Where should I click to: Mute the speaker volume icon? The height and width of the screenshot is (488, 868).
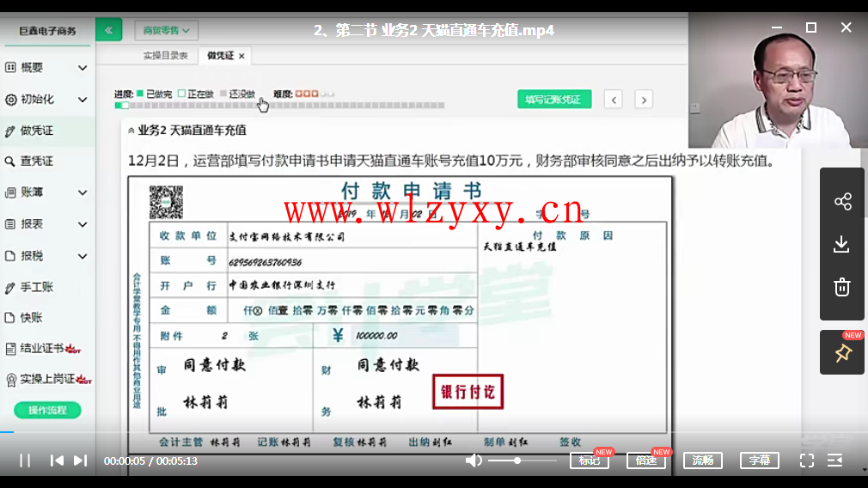pos(474,461)
